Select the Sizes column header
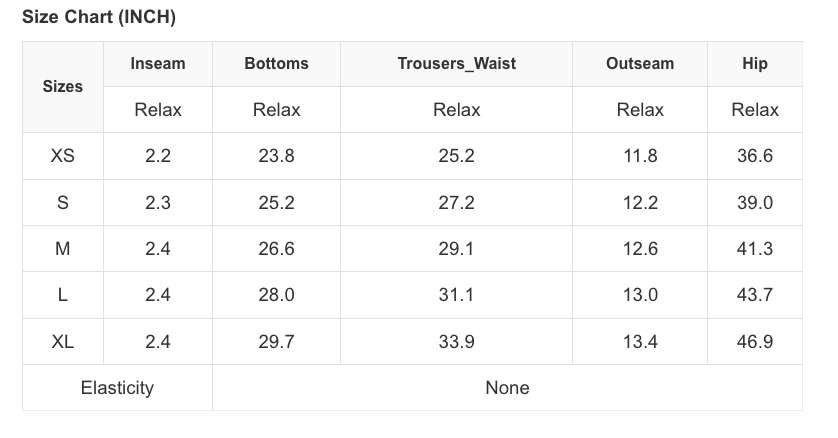 62,87
